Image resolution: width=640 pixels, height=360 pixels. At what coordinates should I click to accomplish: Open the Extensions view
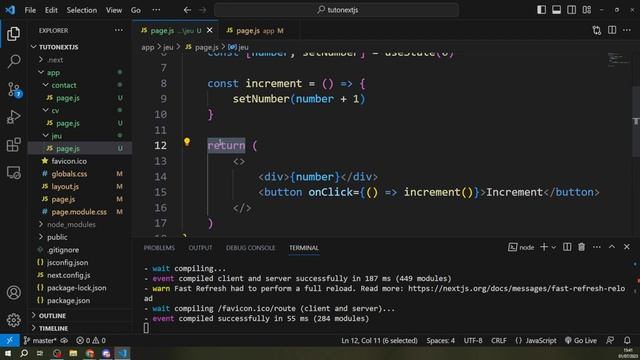pos(13,144)
